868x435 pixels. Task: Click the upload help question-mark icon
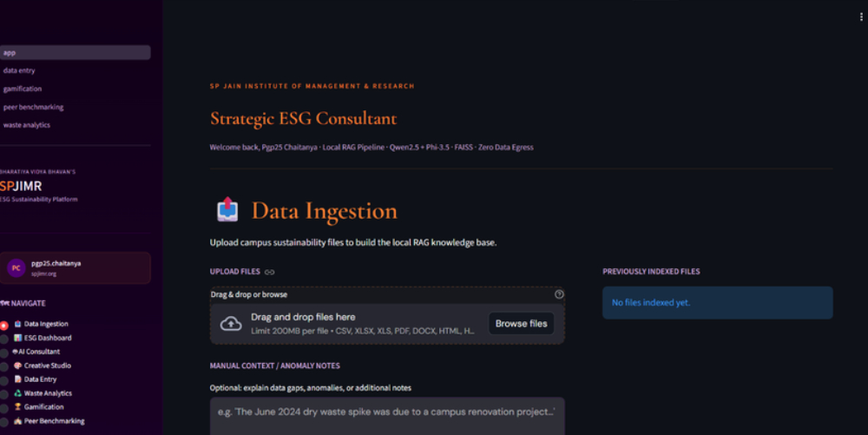pos(559,294)
